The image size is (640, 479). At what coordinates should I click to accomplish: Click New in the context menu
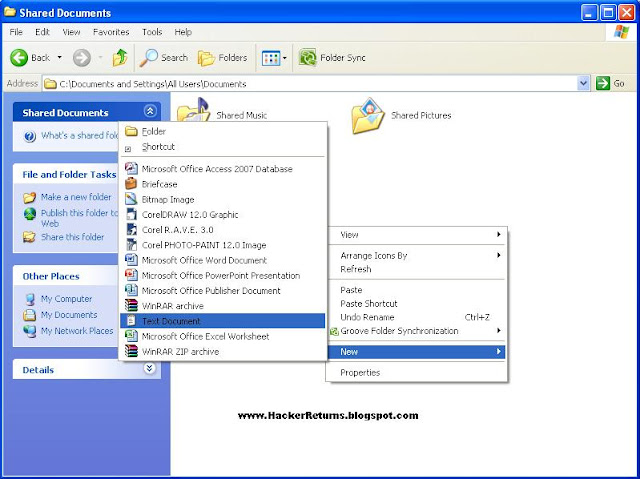(x=417, y=352)
